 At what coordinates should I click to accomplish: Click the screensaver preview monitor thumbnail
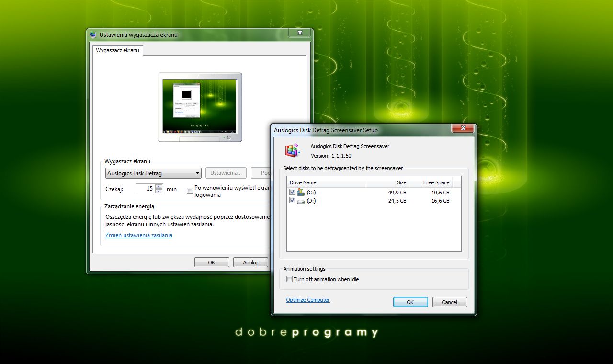(200, 107)
